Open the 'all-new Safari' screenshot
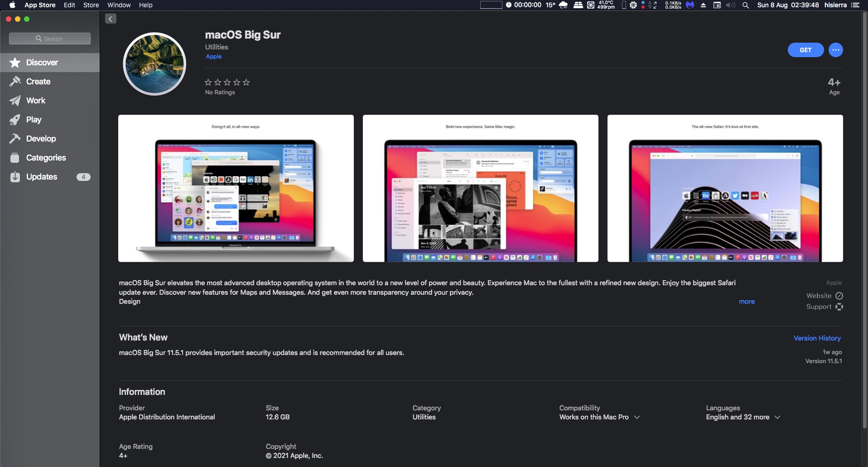868x467 pixels. click(x=725, y=188)
